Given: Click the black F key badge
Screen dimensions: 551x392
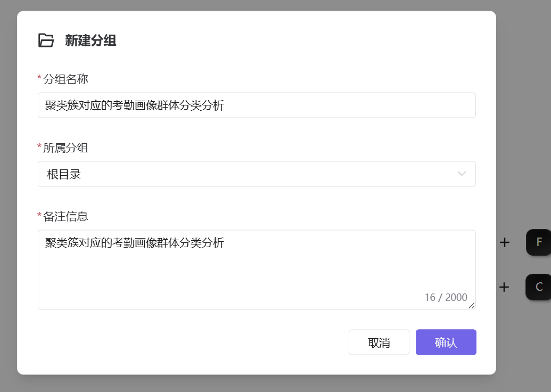Looking at the screenshot, I should click(x=538, y=242).
